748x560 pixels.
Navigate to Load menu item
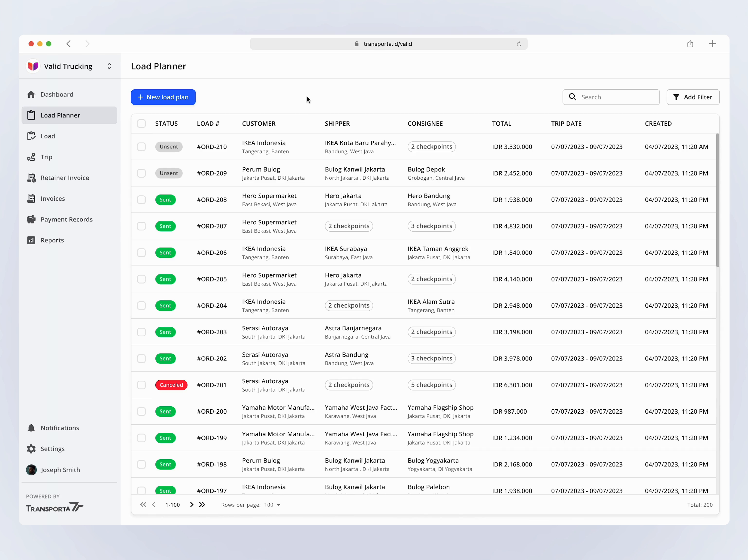(x=47, y=136)
